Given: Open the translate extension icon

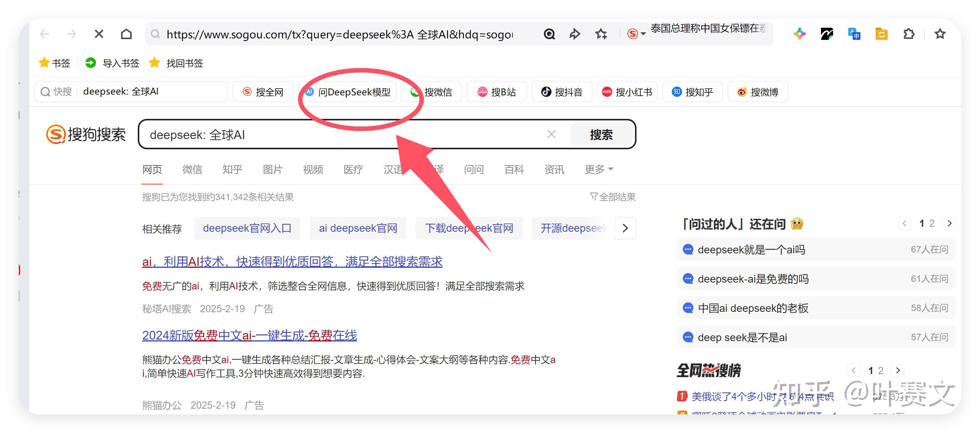Looking at the screenshot, I should (x=854, y=34).
